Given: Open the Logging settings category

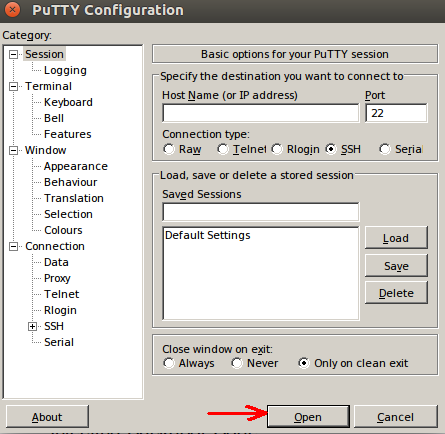Looking at the screenshot, I should click(65, 70).
